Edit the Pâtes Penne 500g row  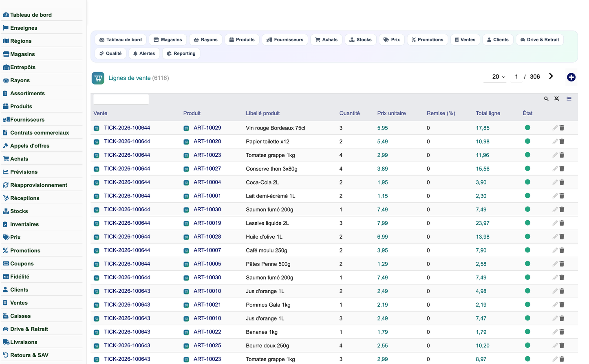click(555, 264)
